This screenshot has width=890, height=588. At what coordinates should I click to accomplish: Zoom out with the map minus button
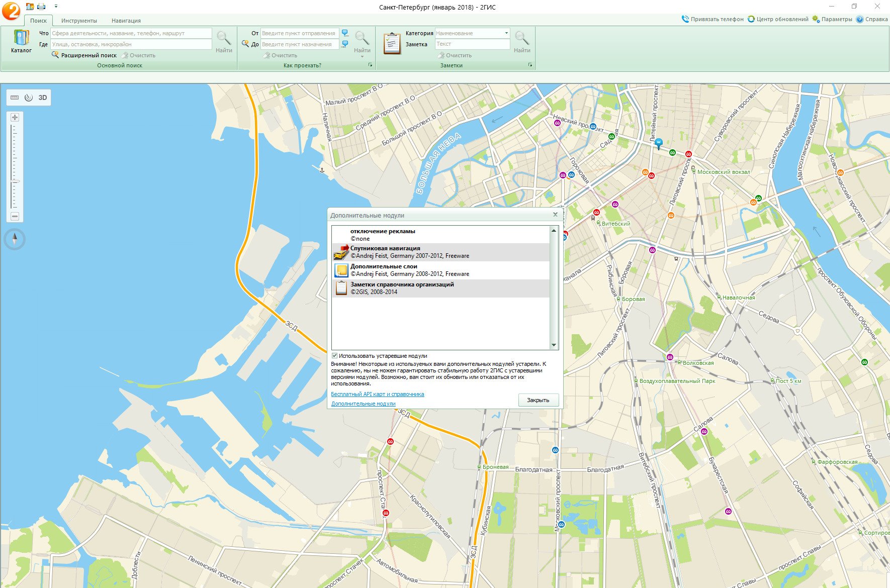click(x=15, y=216)
